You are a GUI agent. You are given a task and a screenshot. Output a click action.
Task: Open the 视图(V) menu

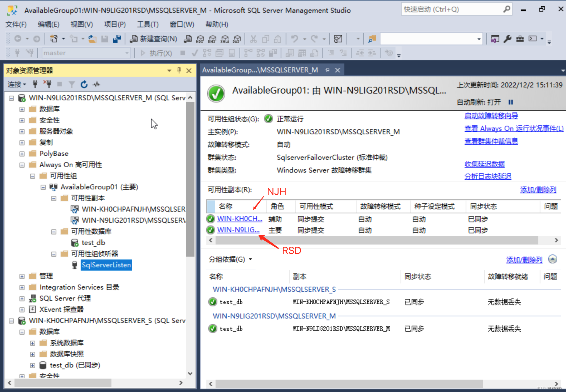point(82,24)
